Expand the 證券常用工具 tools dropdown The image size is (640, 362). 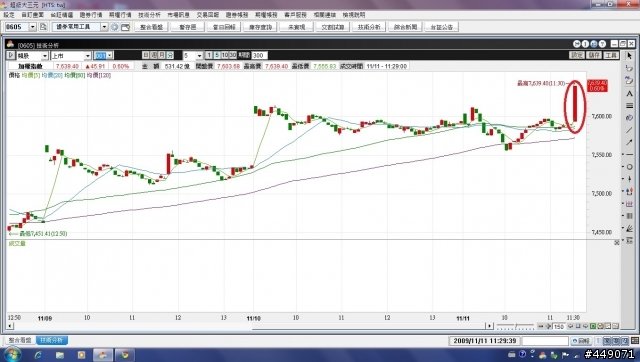[104, 27]
